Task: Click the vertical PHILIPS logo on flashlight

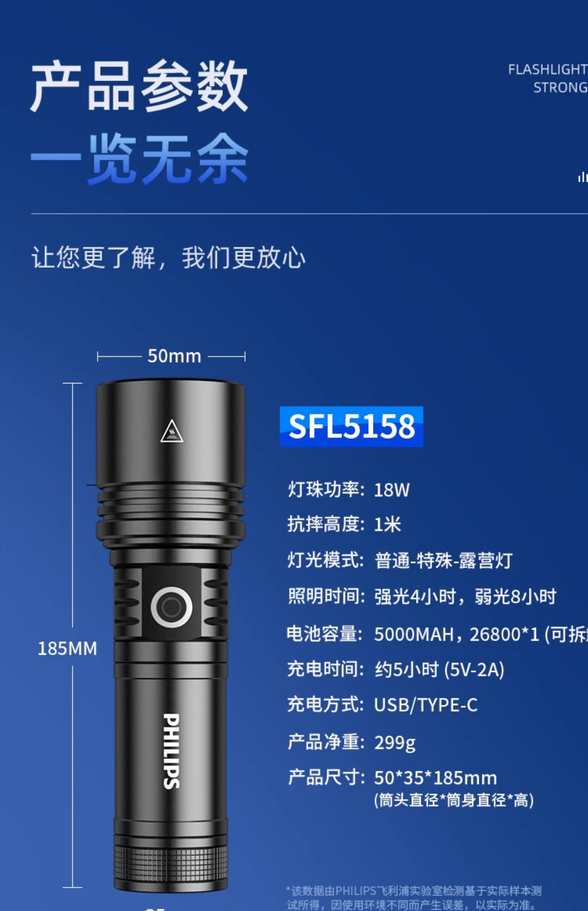Action: tap(171, 751)
